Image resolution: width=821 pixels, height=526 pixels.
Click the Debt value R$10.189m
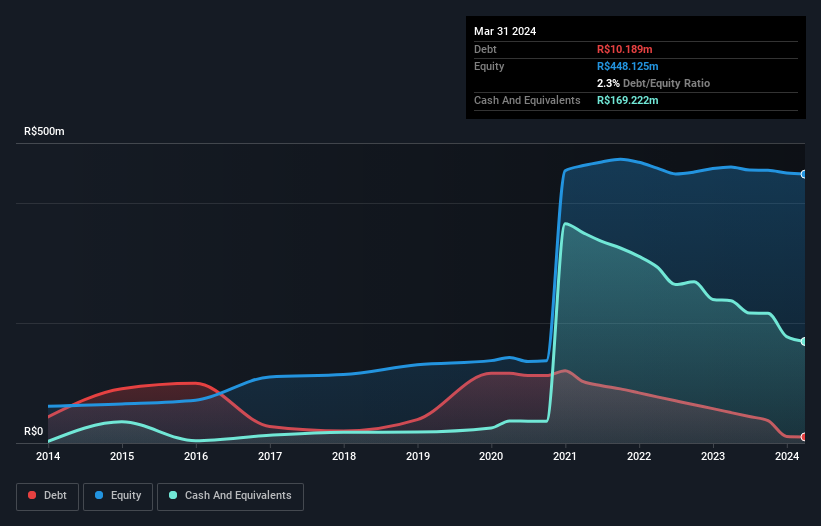pyautogui.click(x=625, y=49)
